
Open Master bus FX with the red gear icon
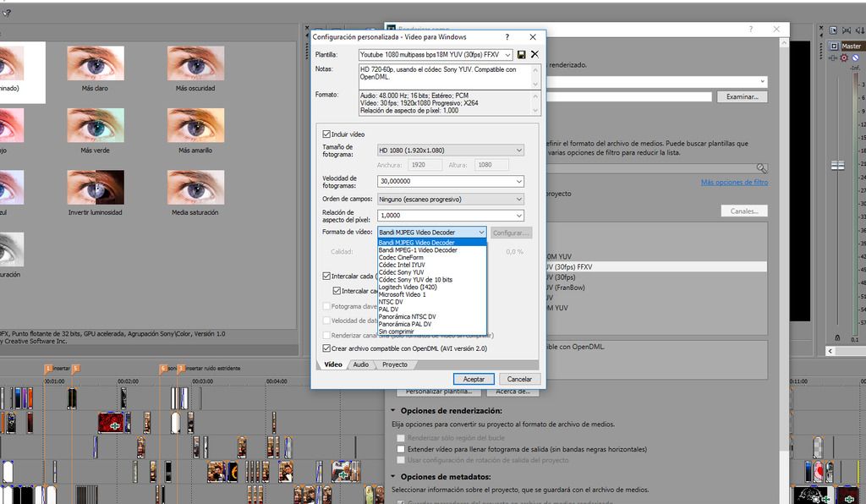click(844, 58)
